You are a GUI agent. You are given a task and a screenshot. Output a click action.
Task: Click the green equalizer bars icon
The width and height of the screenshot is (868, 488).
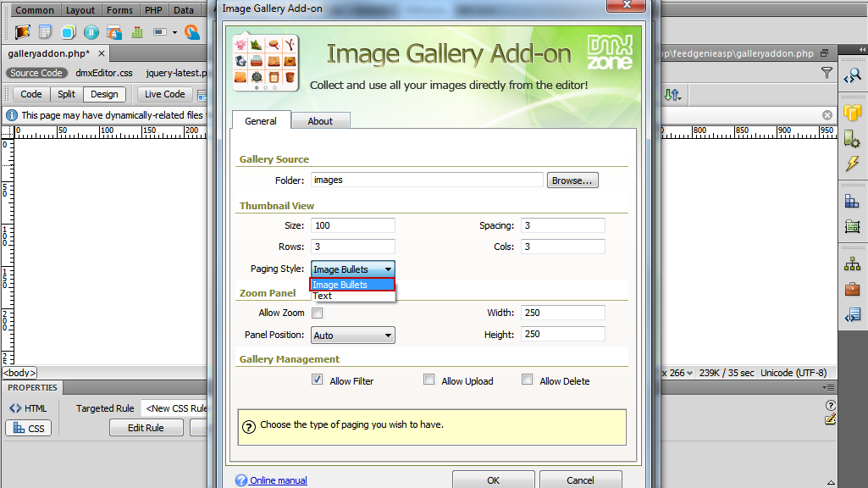point(137,32)
